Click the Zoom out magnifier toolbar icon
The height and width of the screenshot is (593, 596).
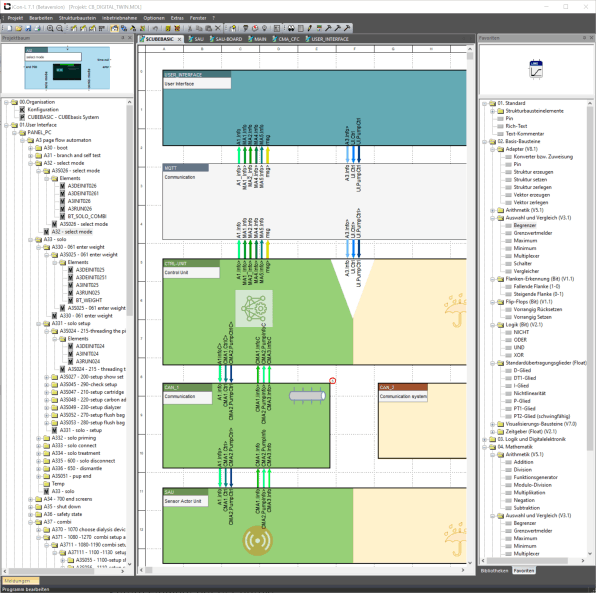[60, 28]
